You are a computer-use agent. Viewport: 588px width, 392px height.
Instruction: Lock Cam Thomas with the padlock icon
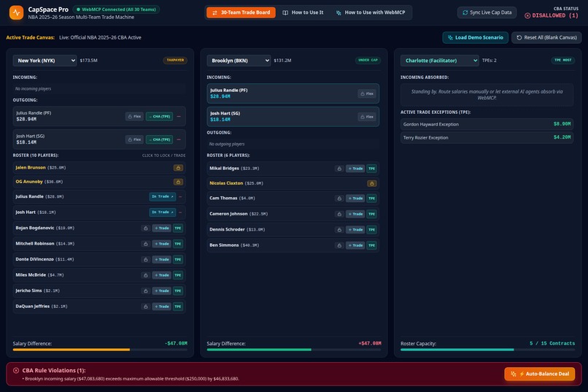click(339, 199)
